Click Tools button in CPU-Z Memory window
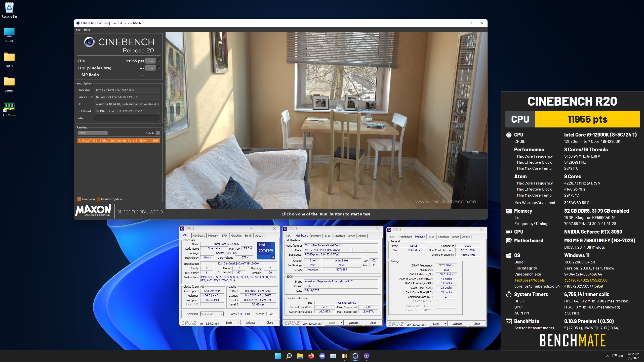Image resolution: width=644 pixels, height=362 pixels. pos(436,324)
